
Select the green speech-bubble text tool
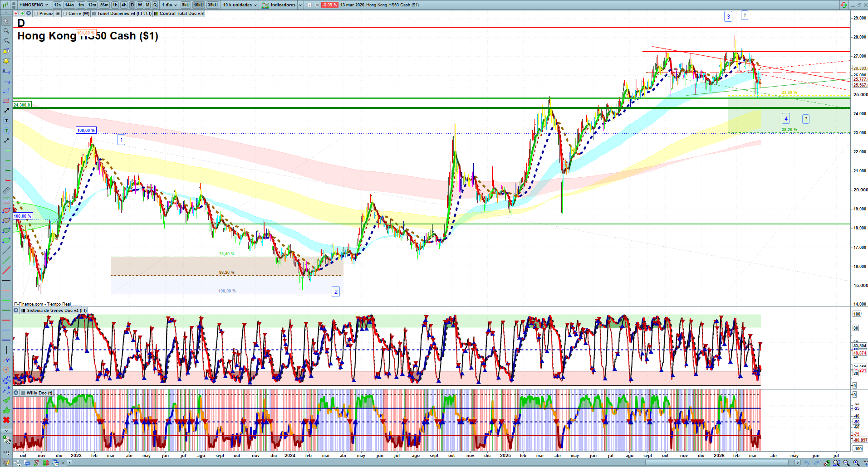pyautogui.click(x=6, y=131)
